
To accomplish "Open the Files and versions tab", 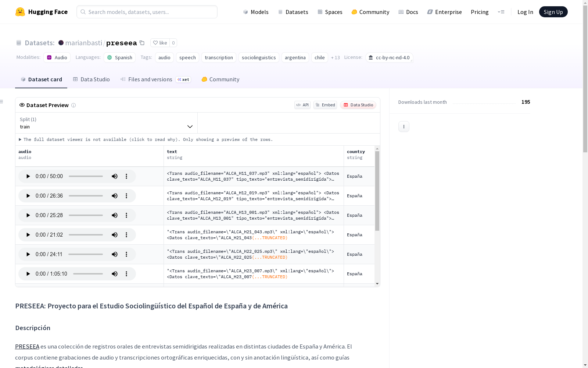I will [x=155, y=79].
